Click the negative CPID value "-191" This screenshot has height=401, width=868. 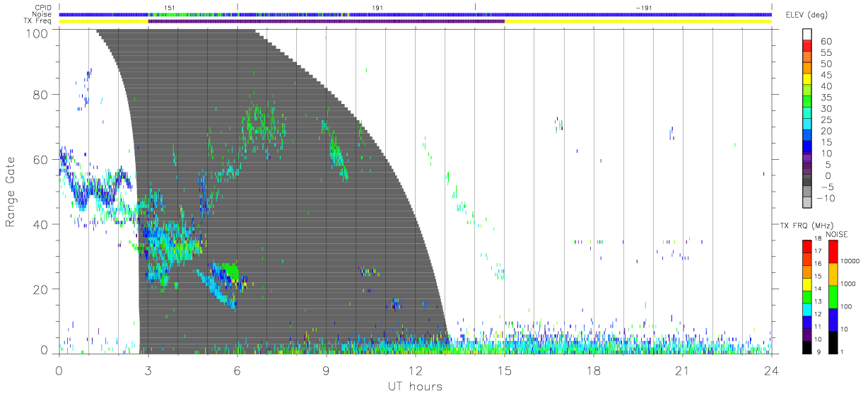[x=643, y=7]
